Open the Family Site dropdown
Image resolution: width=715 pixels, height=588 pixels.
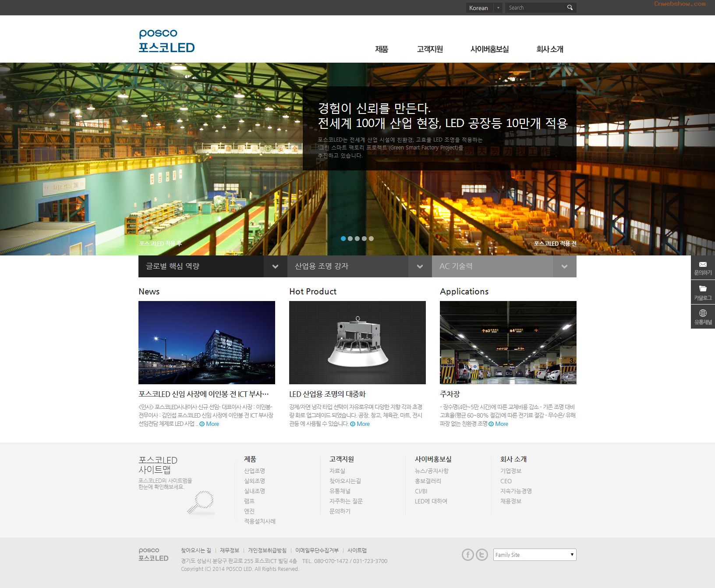coord(534,555)
